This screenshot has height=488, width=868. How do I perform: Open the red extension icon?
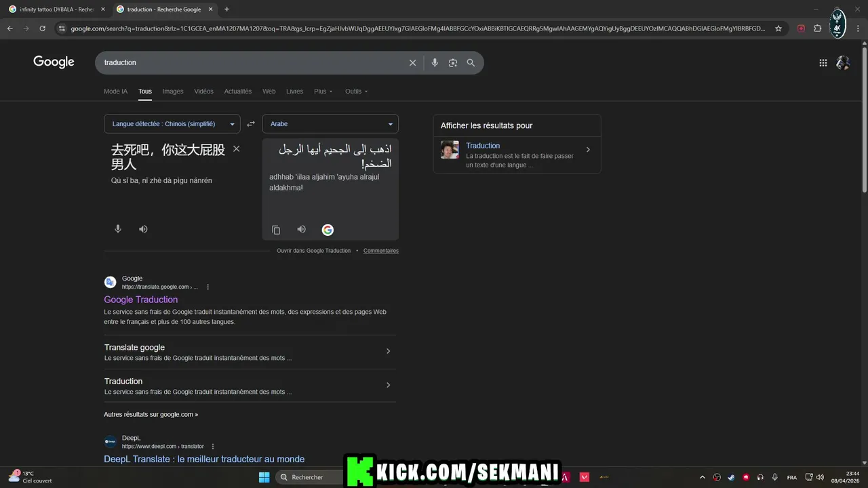point(801,28)
